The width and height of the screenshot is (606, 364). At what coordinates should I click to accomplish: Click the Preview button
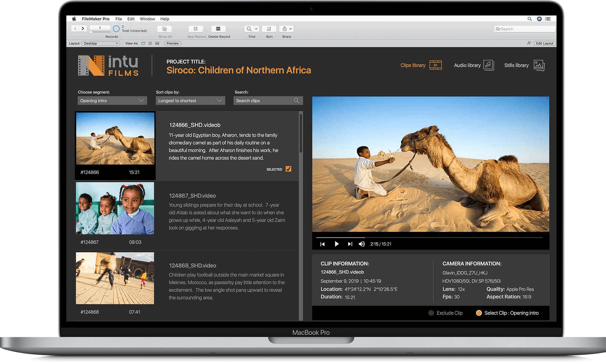click(173, 43)
